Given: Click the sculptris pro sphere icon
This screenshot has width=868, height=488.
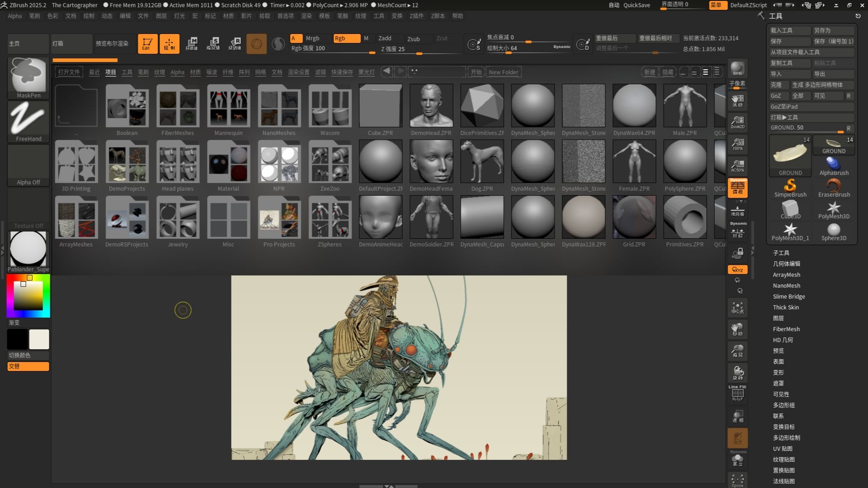Looking at the screenshot, I should (x=278, y=44).
